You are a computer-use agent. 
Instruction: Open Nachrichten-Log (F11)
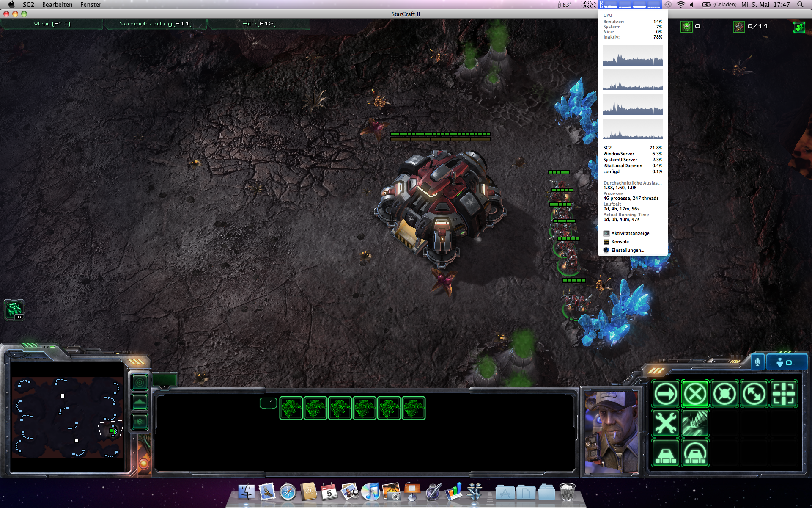(x=155, y=24)
